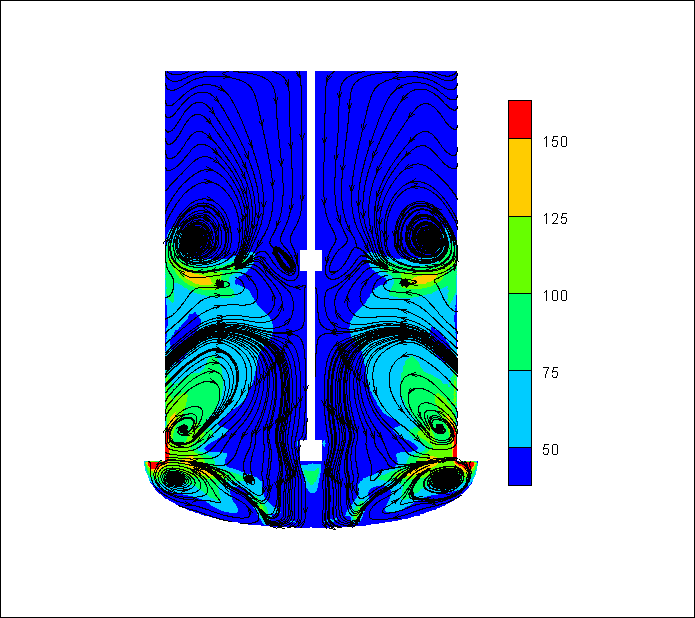The image size is (695, 618).
Task: Click the mid-left vortex eye near the wall
Action: [x=183, y=431]
